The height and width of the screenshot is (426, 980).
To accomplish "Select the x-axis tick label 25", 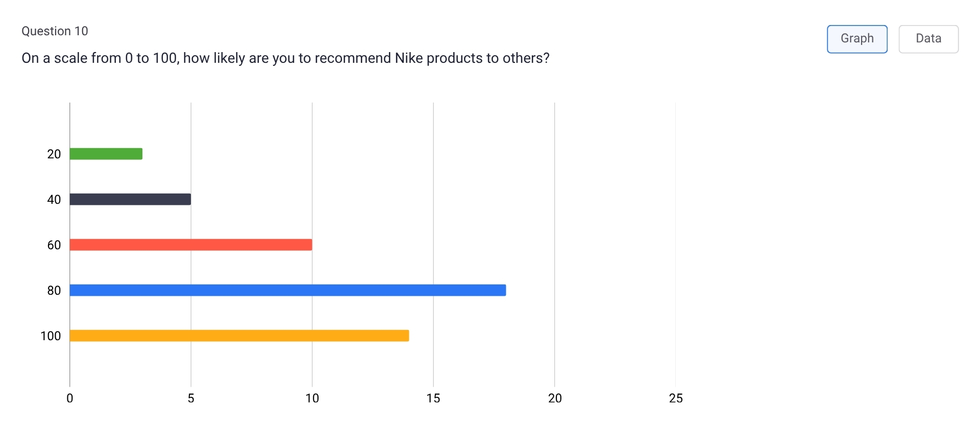I will (676, 398).
